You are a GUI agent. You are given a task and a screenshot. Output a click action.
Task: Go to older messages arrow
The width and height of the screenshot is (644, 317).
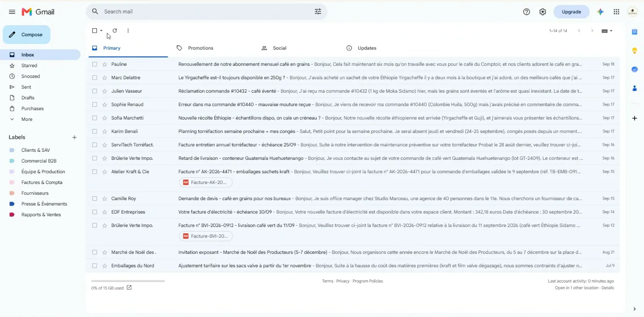pyautogui.click(x=592, y=30)
